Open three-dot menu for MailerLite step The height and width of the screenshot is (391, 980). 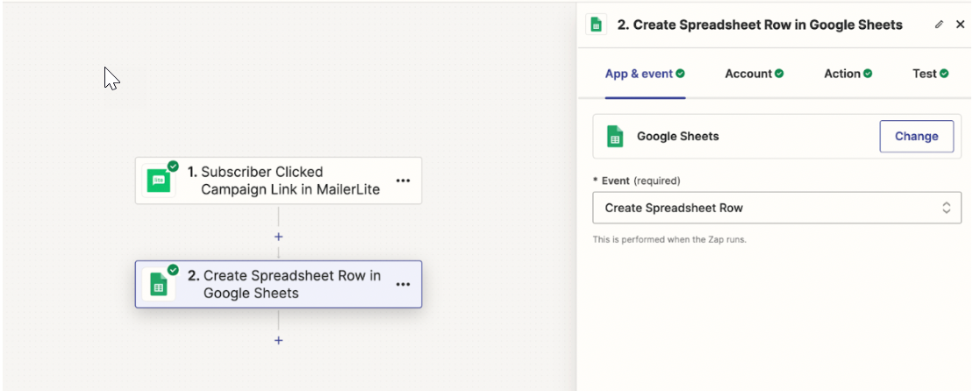403,181
